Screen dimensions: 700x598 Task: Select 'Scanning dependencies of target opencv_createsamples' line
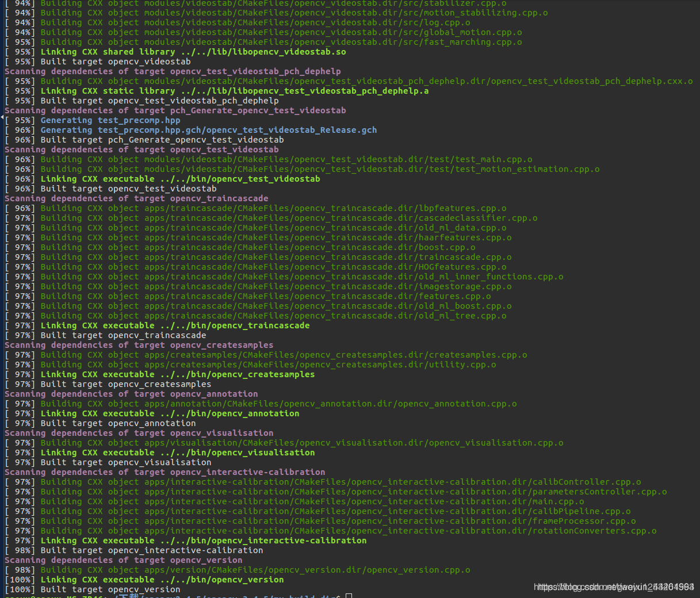[x=139, y=345]
